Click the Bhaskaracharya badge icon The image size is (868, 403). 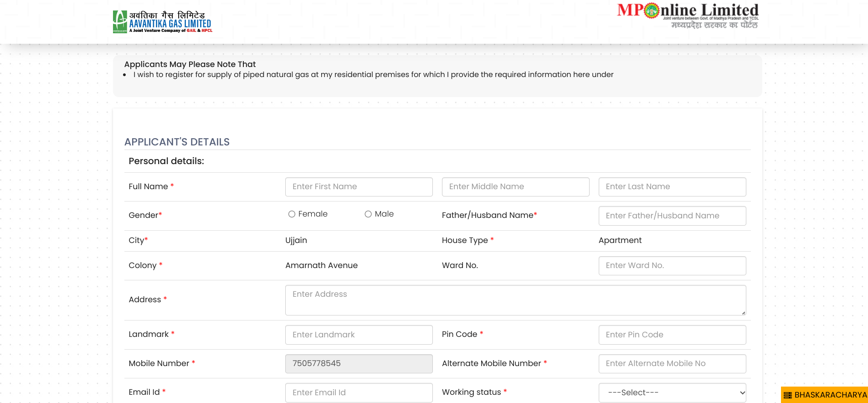pyautogui.click(x=788, y=395)
